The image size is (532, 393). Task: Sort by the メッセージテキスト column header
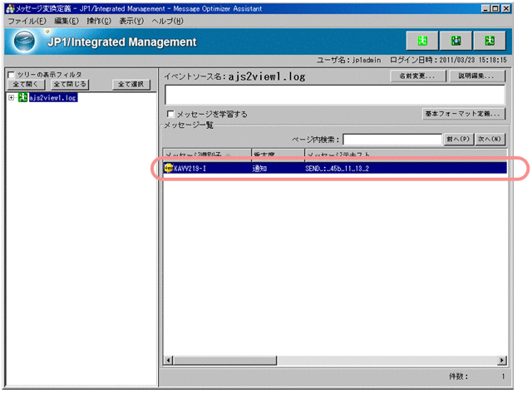click(406, 154)
